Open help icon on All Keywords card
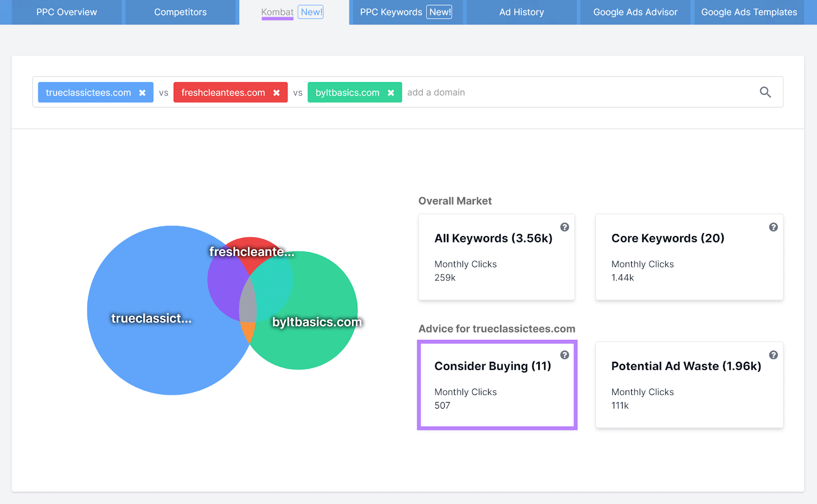Image resolution: width=817 pixels, height=504 pixels. (564, 227)
